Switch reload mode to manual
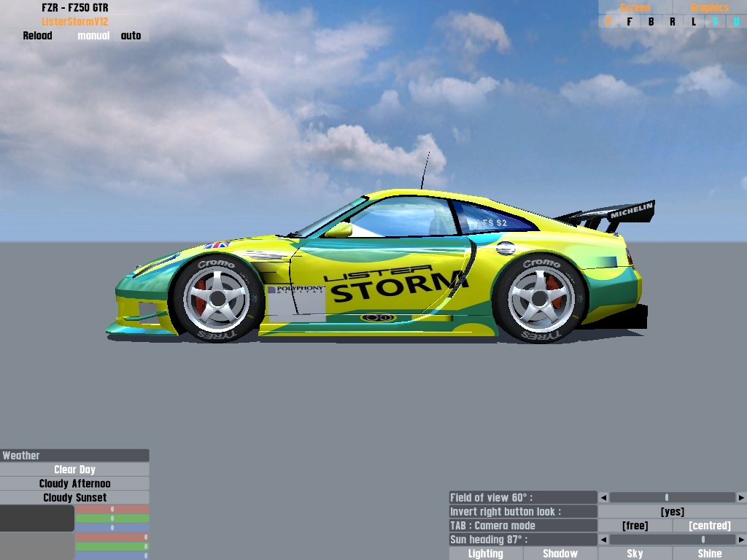 (x=93, y=35)
